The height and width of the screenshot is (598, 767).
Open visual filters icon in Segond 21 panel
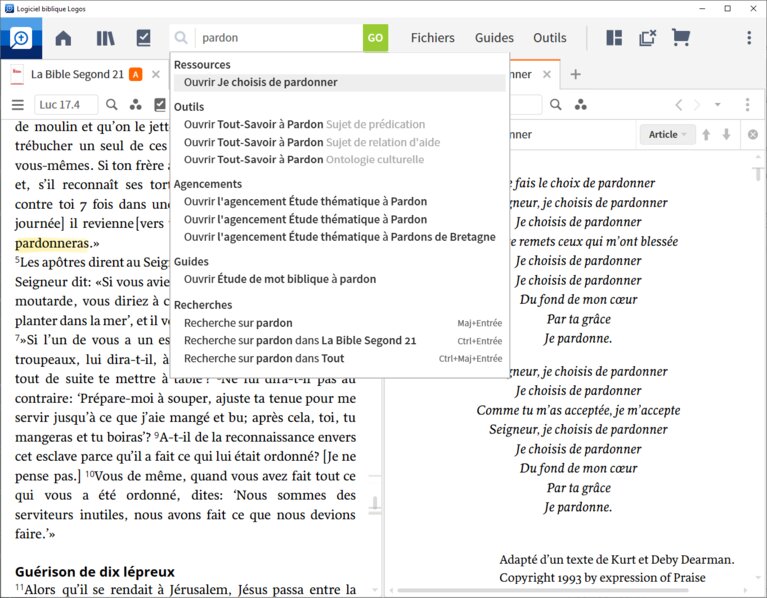(x=135, y=105)
